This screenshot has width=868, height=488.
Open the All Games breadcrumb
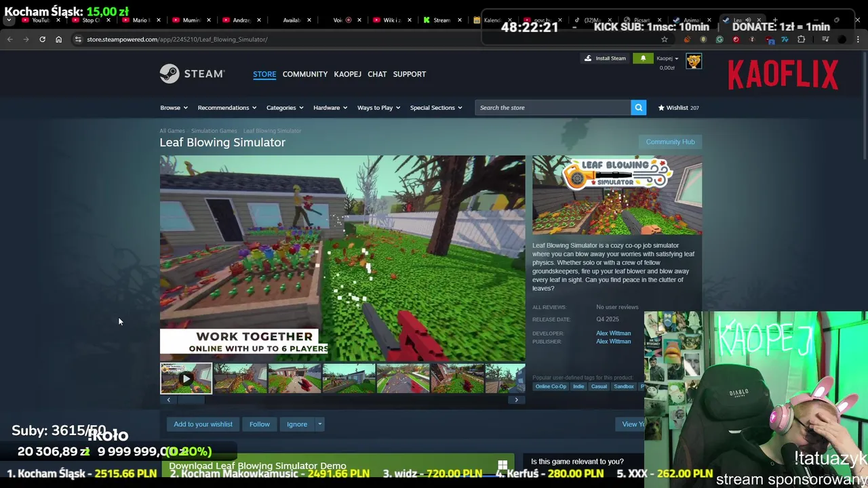(172, 131)
